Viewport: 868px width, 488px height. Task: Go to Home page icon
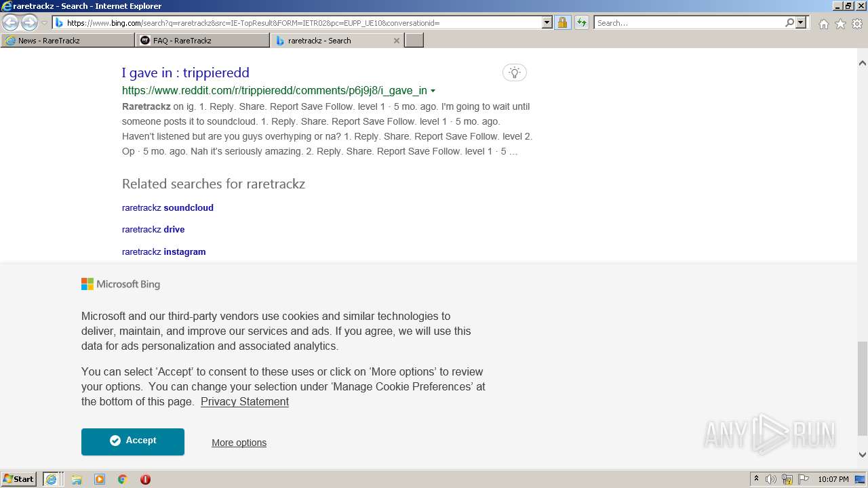[x=823, y=24]
